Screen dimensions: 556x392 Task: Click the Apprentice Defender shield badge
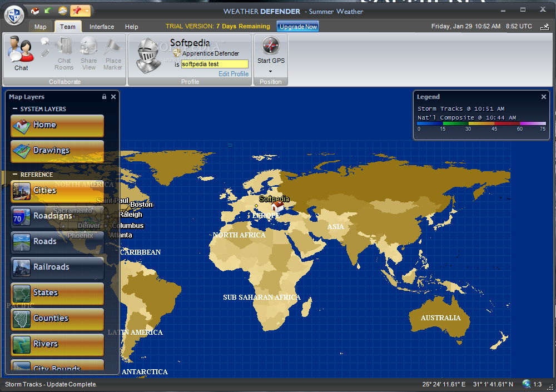[177, 53]
